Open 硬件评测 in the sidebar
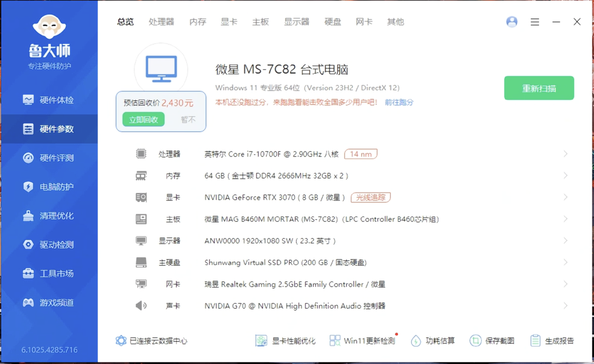This screenshot has height=364, width=594. pos(49,158)
